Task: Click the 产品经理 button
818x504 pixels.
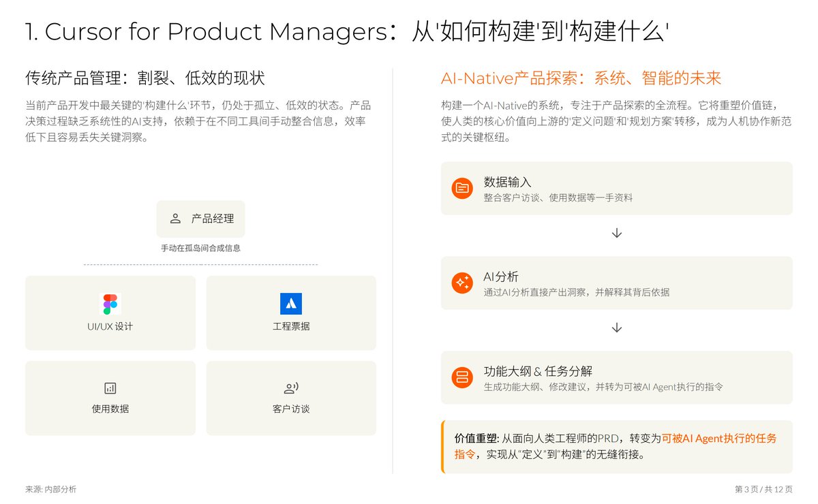Action: click(201, 219)
